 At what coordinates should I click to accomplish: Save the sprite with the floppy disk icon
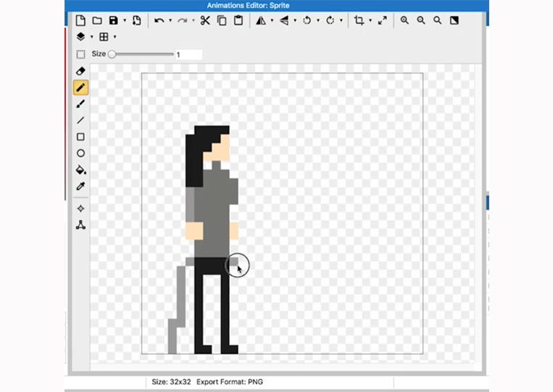pos(114,20)
